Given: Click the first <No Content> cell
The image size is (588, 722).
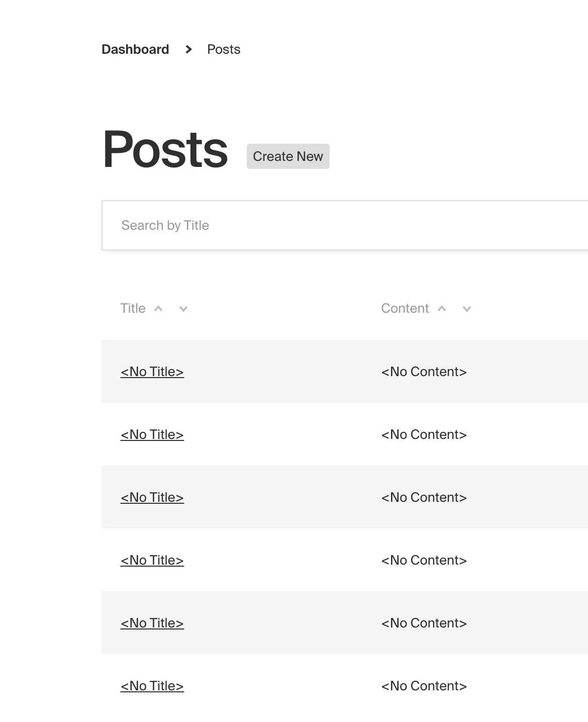Looking at the screenshot, I should coord(425,372).
